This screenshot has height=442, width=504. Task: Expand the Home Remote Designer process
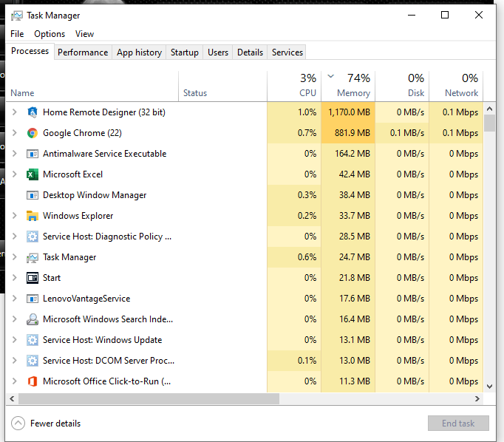(x=15, y=112)
